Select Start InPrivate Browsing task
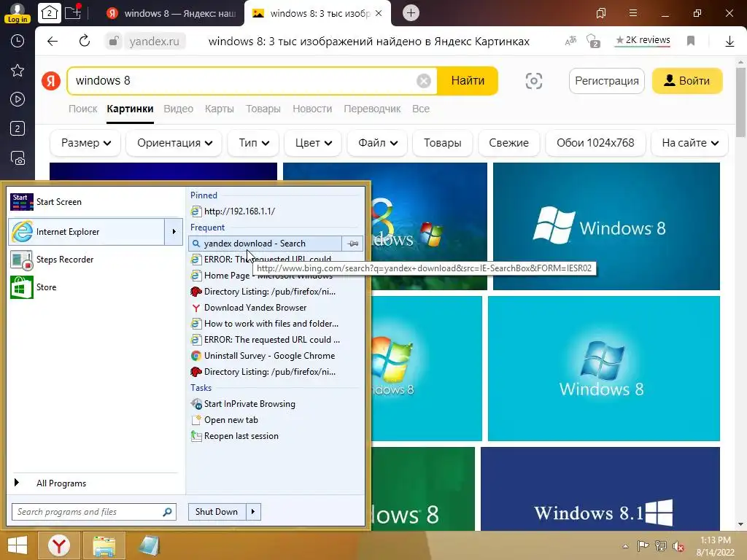The height and width of the screenshot is (560, 747). (275, 404)
